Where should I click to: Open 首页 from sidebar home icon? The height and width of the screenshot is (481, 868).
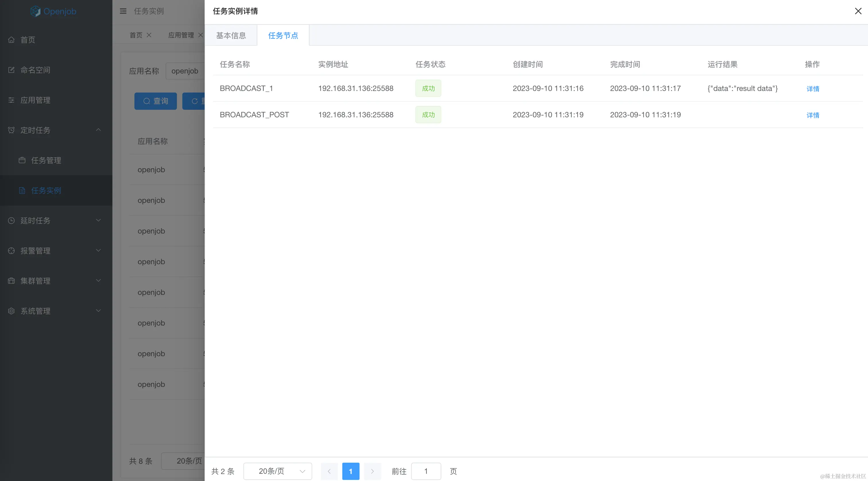click(x=11, y=40)
